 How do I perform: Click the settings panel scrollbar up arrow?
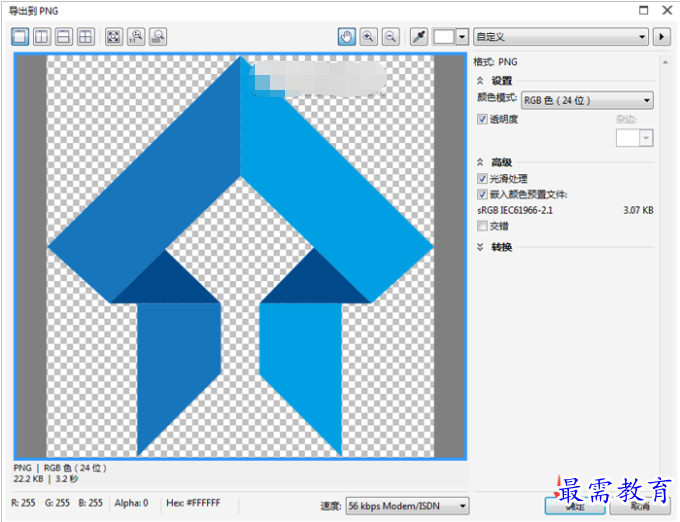[665, 62]
